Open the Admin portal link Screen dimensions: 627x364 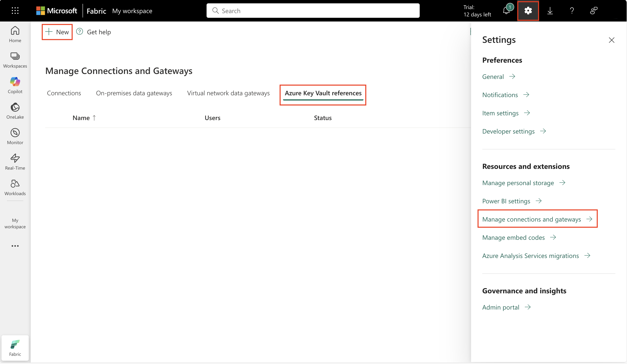tap(501, 307)
